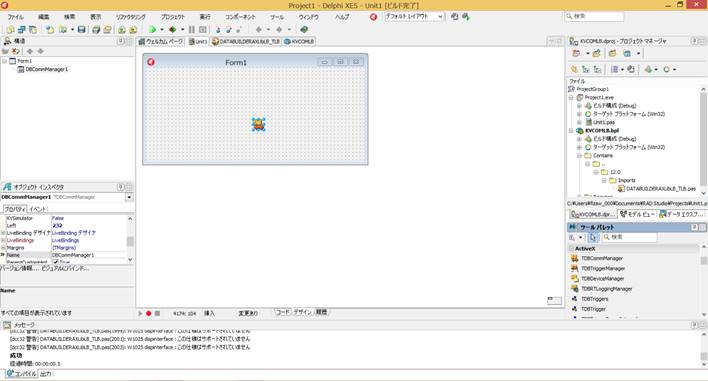Viewport: 708px width, 381px height.
Task: Open the layout selector dropdown
Action: click(414, 16)
